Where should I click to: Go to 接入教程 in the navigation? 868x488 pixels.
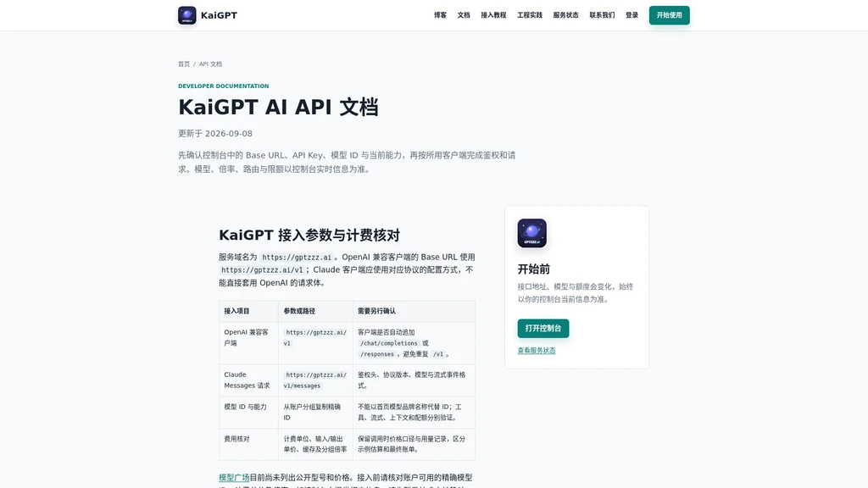pos(493,15)
